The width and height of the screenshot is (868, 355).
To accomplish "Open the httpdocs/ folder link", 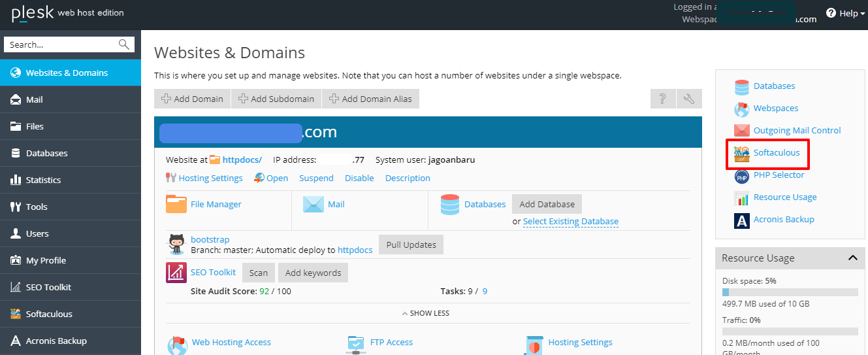I will pyautogui.click(x=242, y=160).
